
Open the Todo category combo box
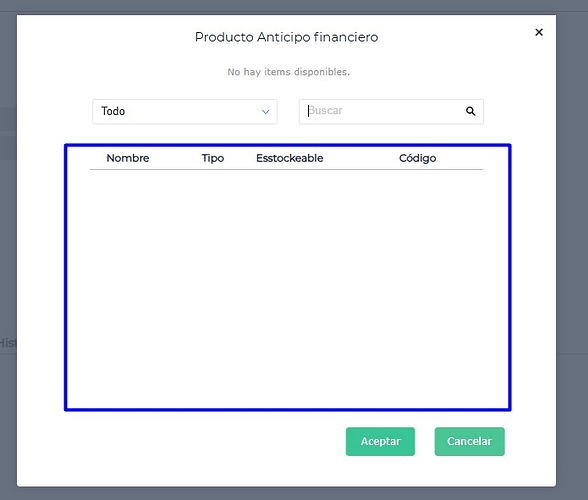tap(185, 111)
